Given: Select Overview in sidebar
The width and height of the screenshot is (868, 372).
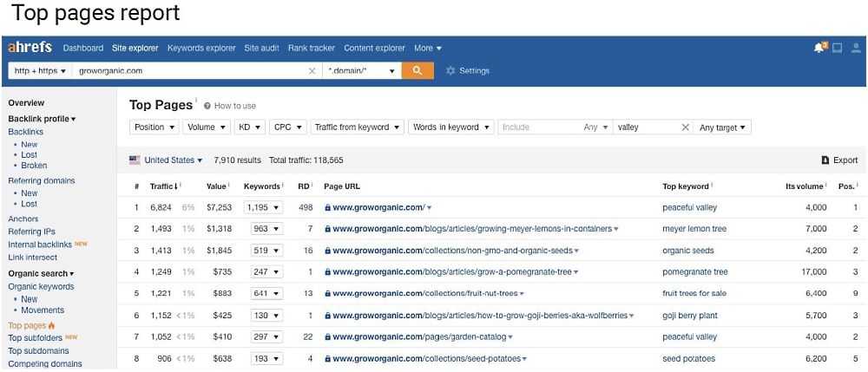Looking at the screenshot, I should (x=26, y=103).
